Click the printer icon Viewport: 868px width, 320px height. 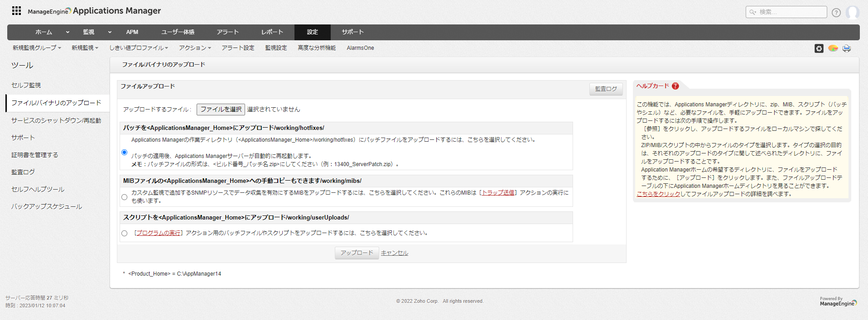point(846,48)
